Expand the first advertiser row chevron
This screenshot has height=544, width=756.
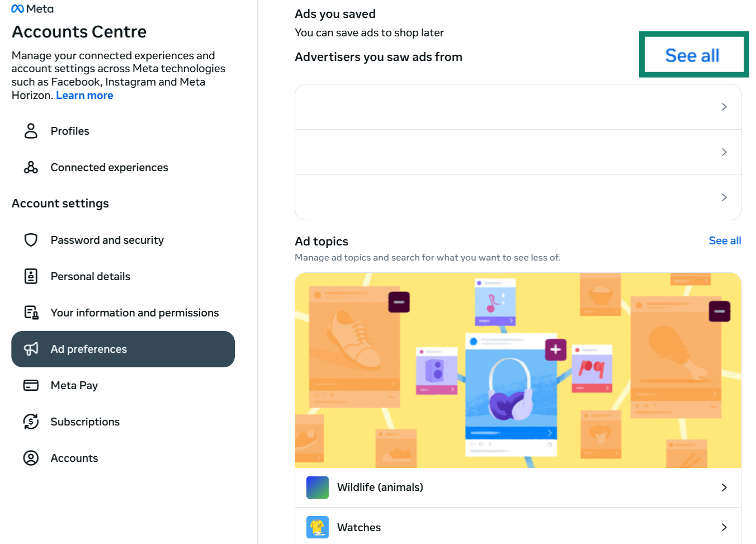pos(724,107)
